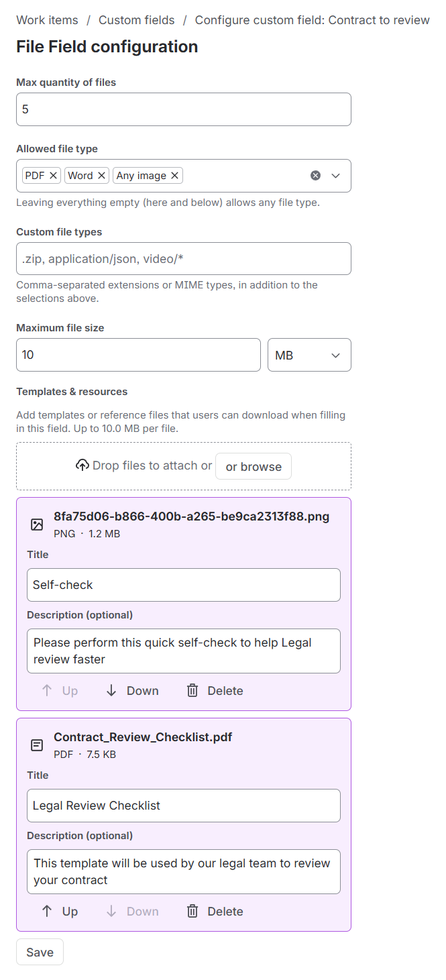Click the Word tag label
The width and height of the screenshot is (446, 980).
click(x=80, y=176)
